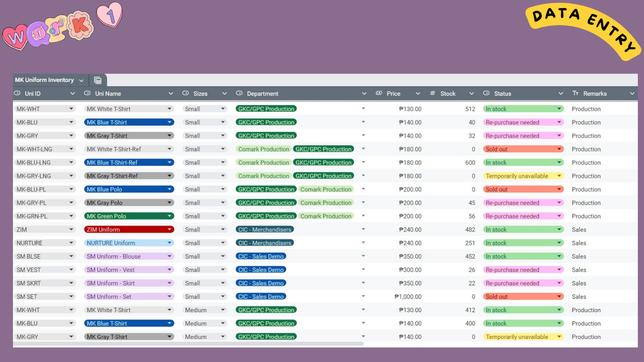644x362 pixels.
Task: Click the stock value 600
Action: click(x=470, y=162)
